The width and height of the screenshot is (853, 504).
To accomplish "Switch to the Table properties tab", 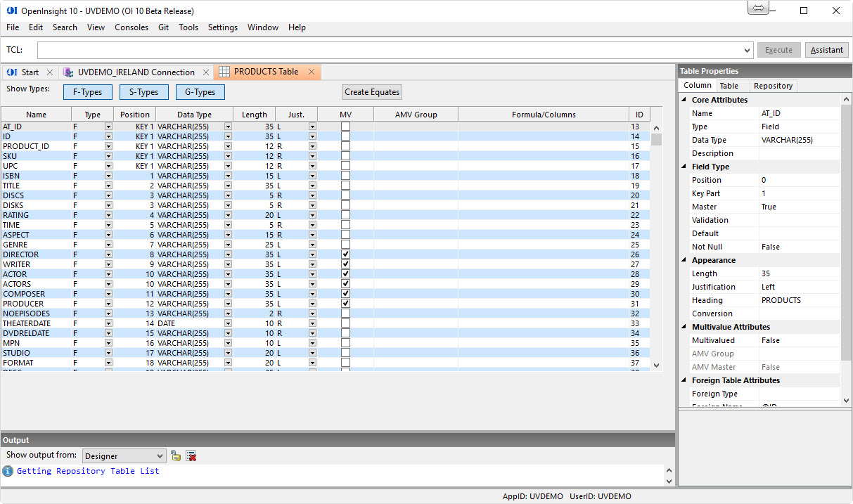I will click(729, 86).
